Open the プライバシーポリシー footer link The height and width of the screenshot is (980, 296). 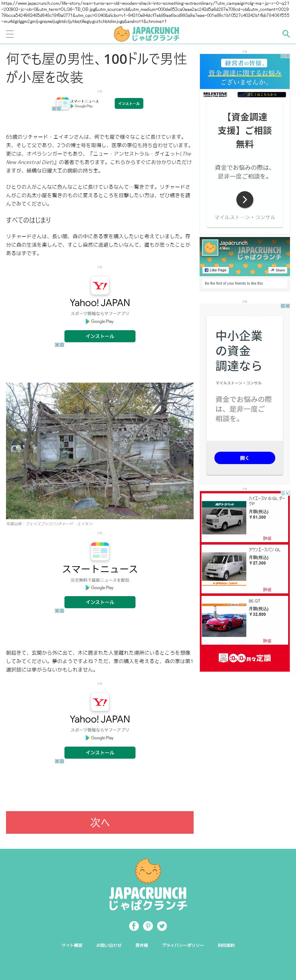click(183, 945)
